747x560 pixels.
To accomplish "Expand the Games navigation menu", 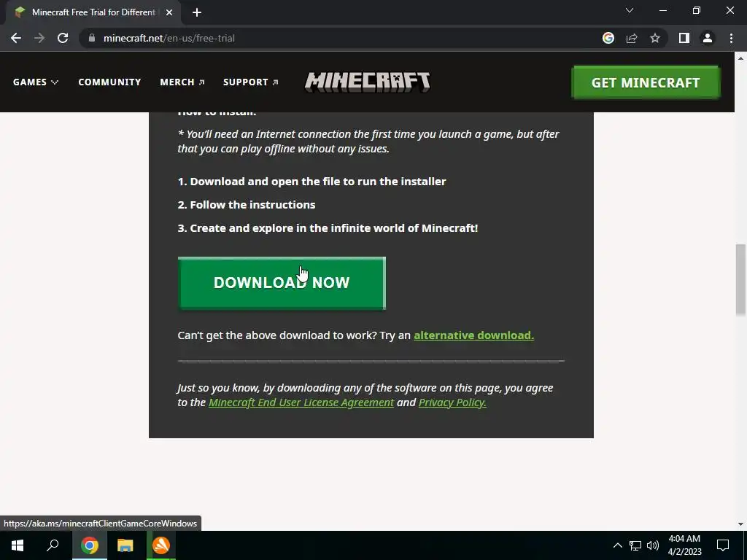I will tap(36, 82).
